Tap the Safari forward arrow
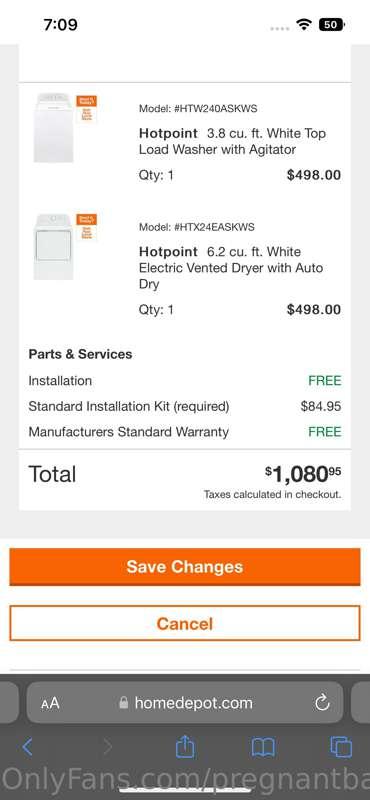Screen dimensions: 370x800 coord(108,747)
